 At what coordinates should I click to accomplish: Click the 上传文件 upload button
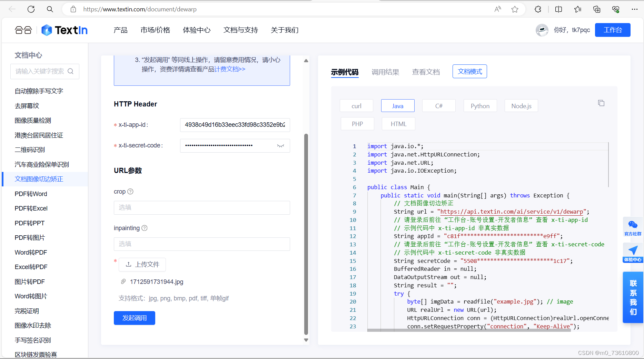point(142,264)
